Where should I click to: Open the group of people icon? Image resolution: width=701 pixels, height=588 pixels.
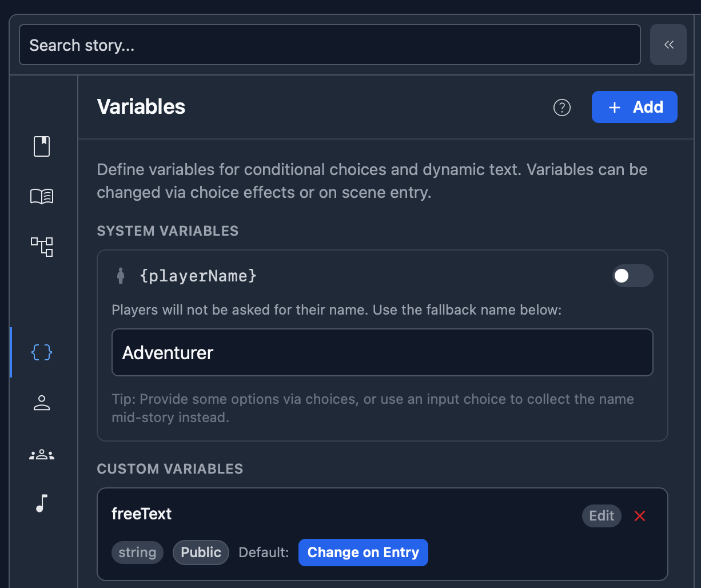[42, 455]
